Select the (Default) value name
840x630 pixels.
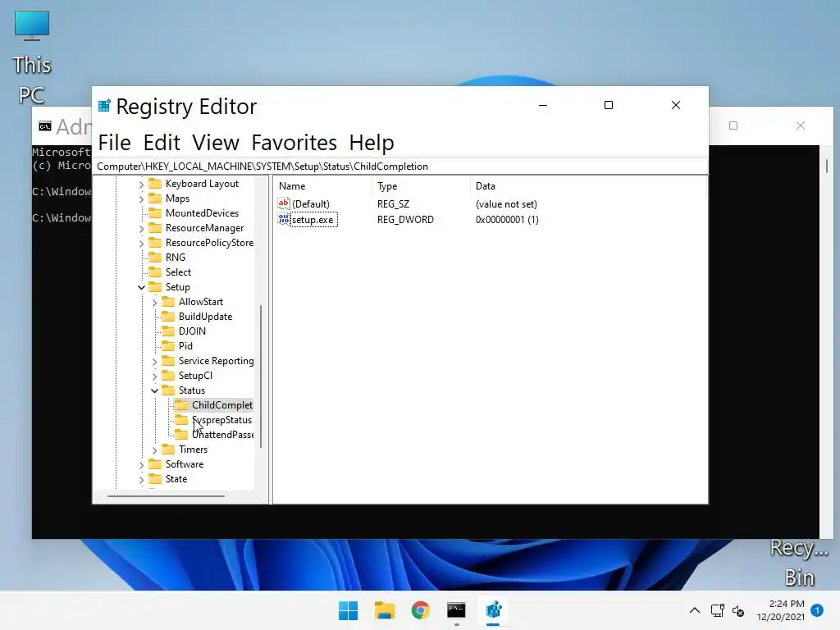click(x=311, y=204)
